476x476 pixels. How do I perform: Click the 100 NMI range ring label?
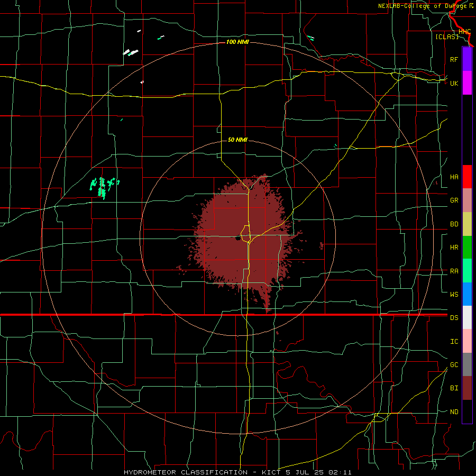click(237, 42)
